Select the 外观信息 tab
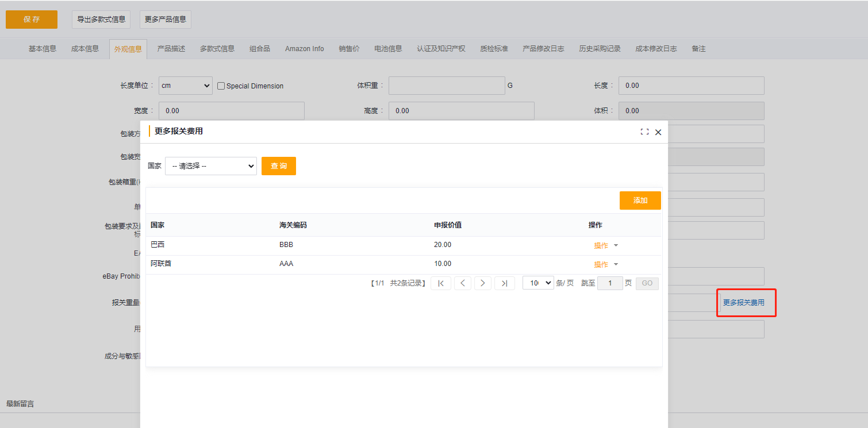This screenshot has height=428, width=868. point(128,49)
